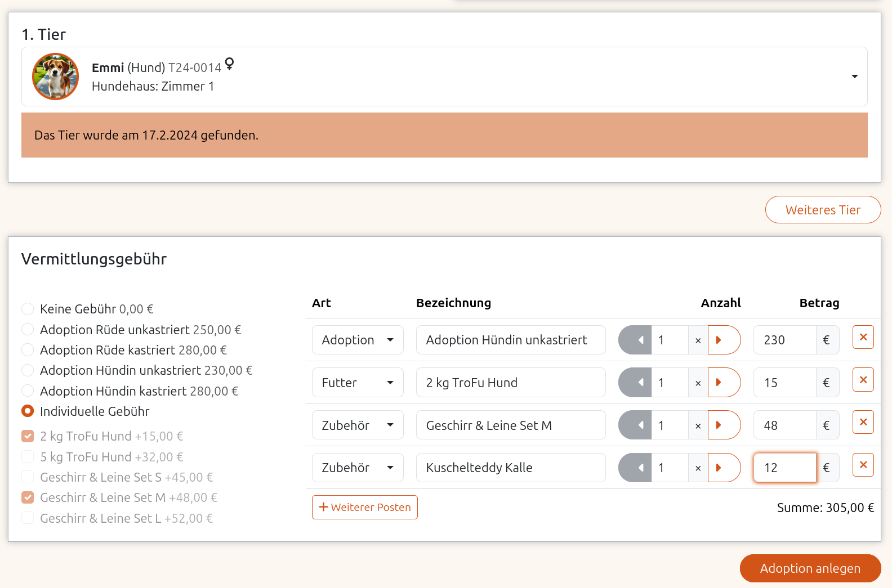Screen dimensions: 892x588
Task: Increase quantity of 2 kg TroFu Hund
Action: pos(723,383)
